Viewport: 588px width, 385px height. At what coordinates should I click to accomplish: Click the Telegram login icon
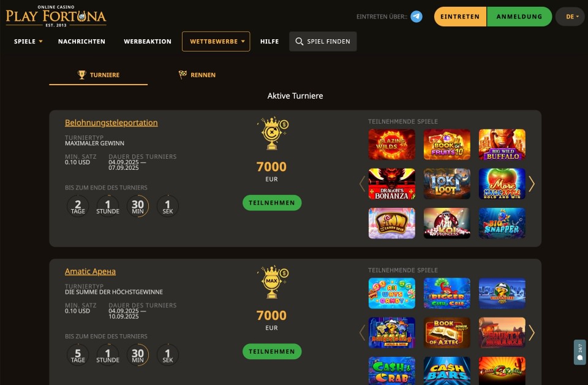417,17
